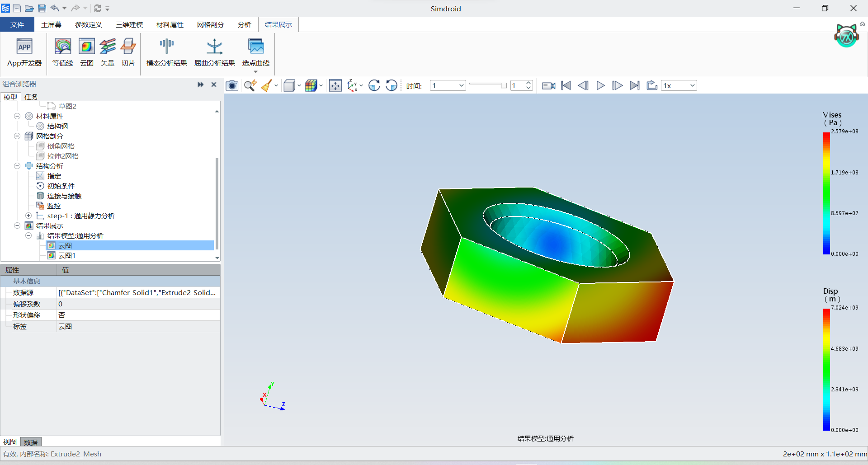
Task: Click the gray cube display-mode icon
Action: (x=289, y=85)
